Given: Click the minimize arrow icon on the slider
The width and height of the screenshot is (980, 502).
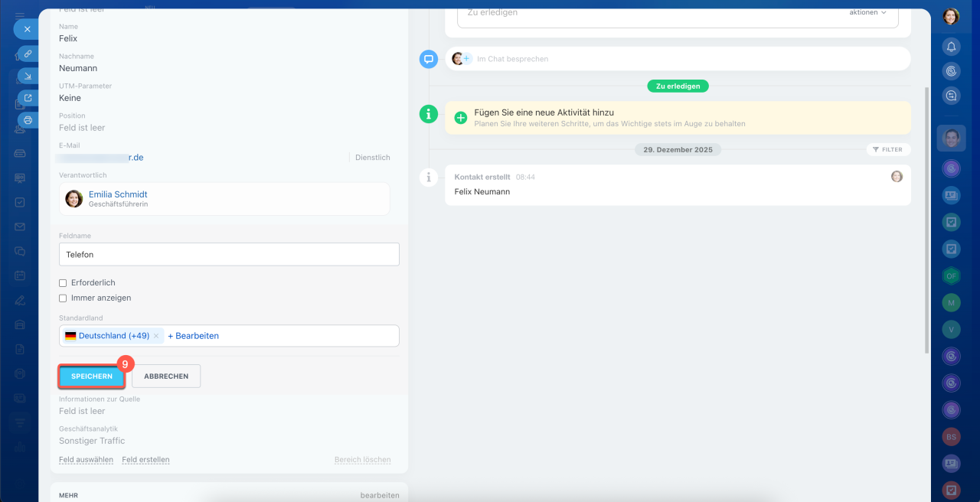Looking at the screenshot, I should pos(28,76).
